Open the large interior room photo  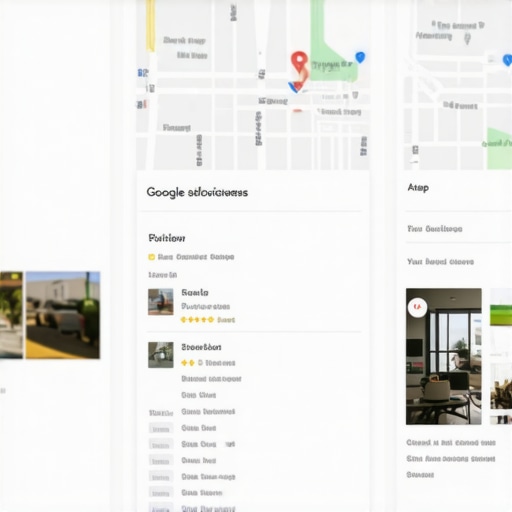pos(444,356)
